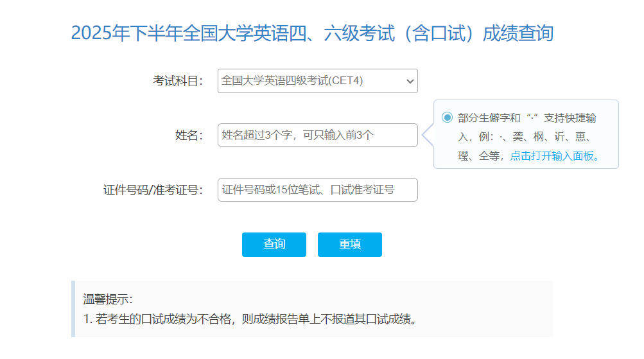Focus the 姓名 name input field
The width and height of the screenshot is (644, 359).
tap(317, 135)
